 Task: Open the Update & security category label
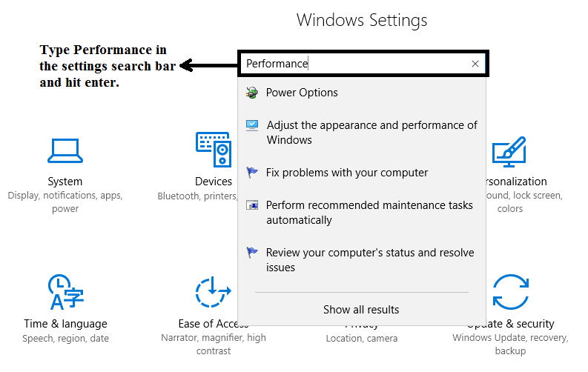pos(510,324)
